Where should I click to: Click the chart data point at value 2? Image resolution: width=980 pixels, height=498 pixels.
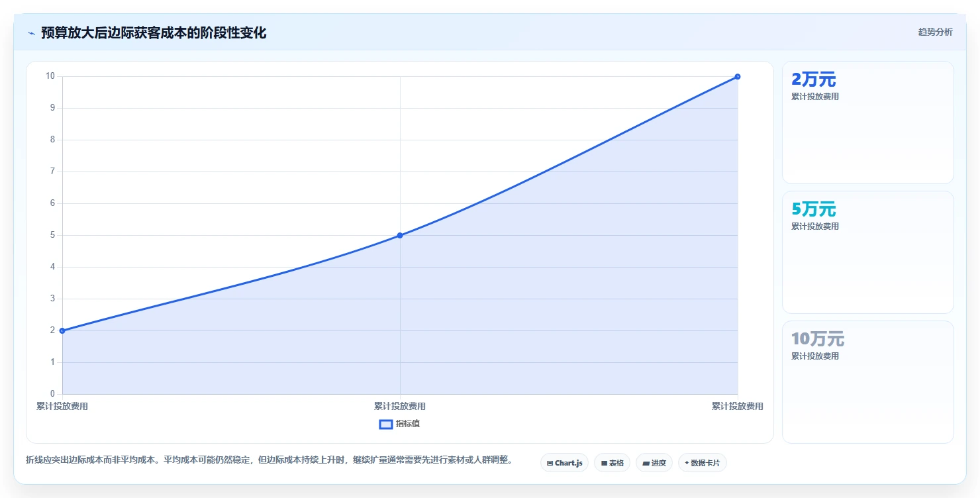(62, 330)
